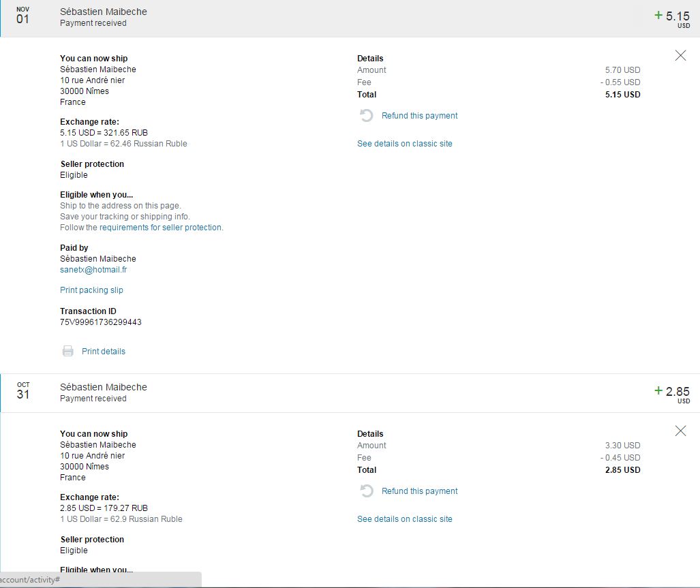The image size is (700, 588).
Task: Close the Nov 01 transaction details panel
Action: [x=680, y=56]
